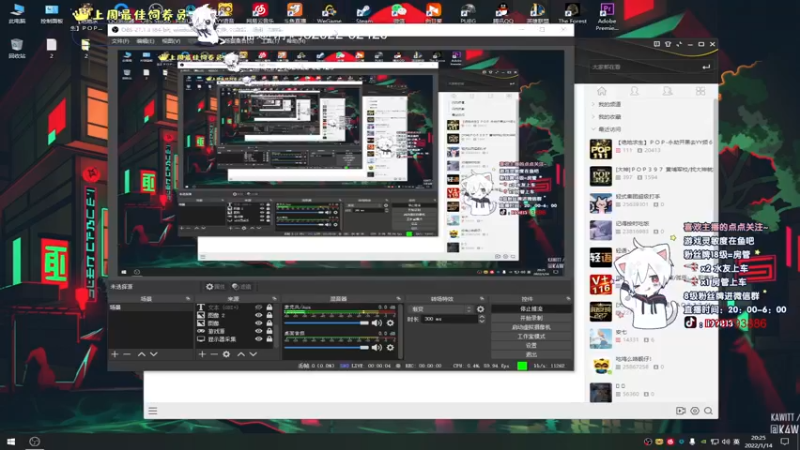Toggle lock on the 显示器采集 source

click(x=269, y=339)
